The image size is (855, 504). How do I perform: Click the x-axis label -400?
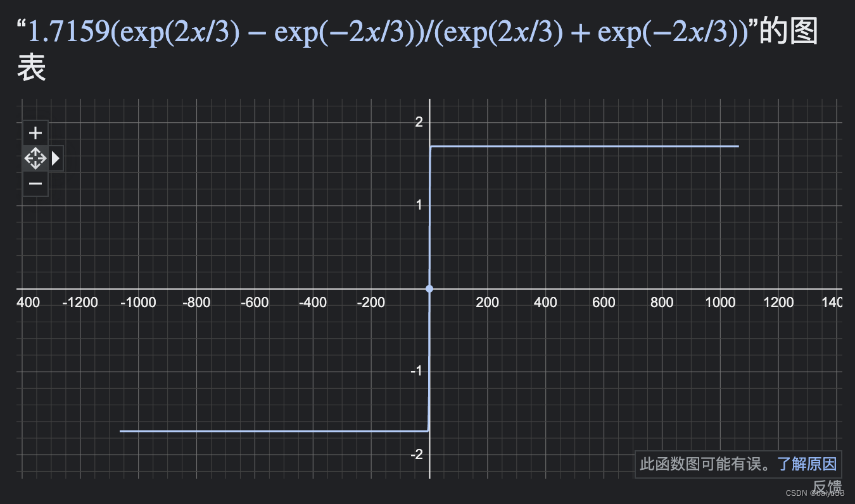pos(313,302)
